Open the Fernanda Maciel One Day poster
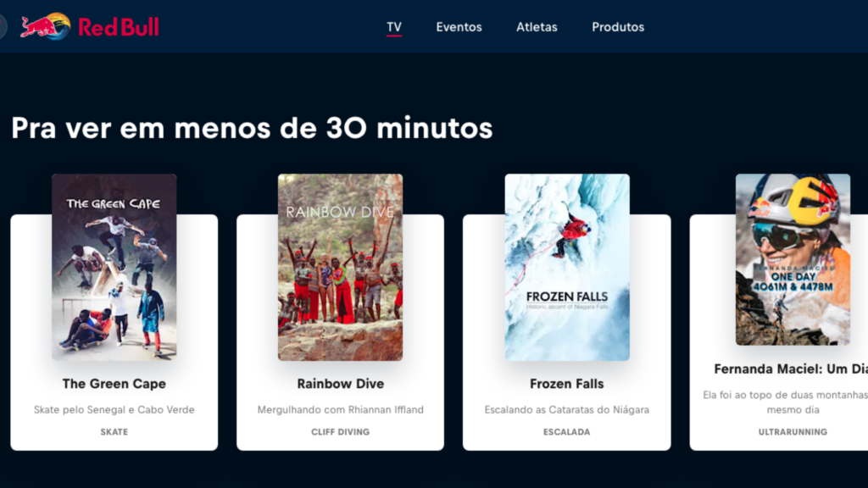Screen dimensions: 868x488 (793, 259)
